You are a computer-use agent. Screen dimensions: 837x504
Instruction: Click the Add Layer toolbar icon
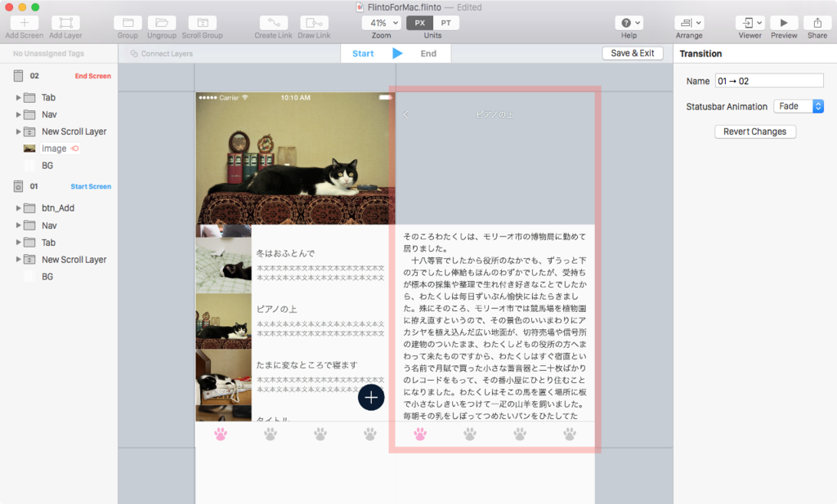(x=65, y=23)
